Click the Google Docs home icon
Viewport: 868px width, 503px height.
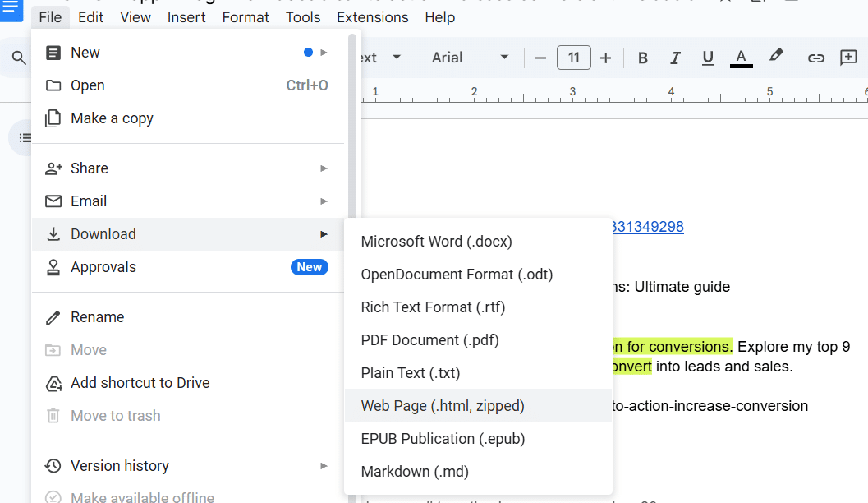pyautogui.click(x=11, y=9)
